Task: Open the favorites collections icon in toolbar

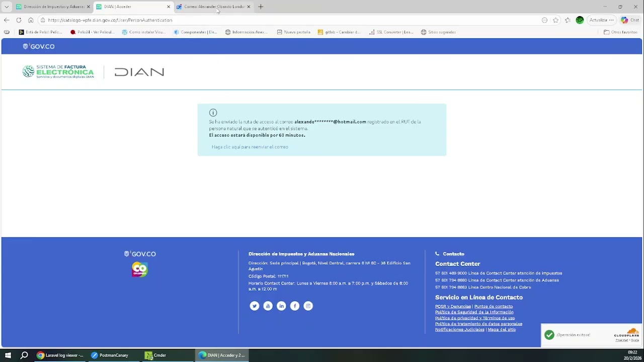Action: 568,20
